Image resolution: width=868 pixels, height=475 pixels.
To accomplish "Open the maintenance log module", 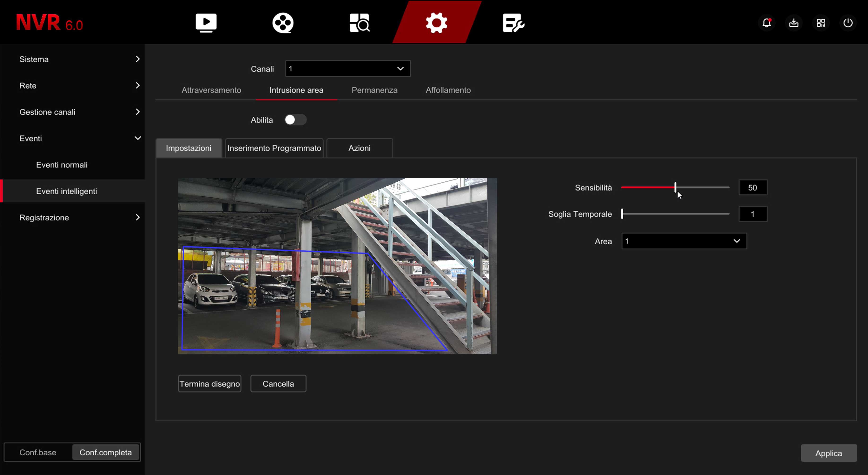I will click(512, 22).
